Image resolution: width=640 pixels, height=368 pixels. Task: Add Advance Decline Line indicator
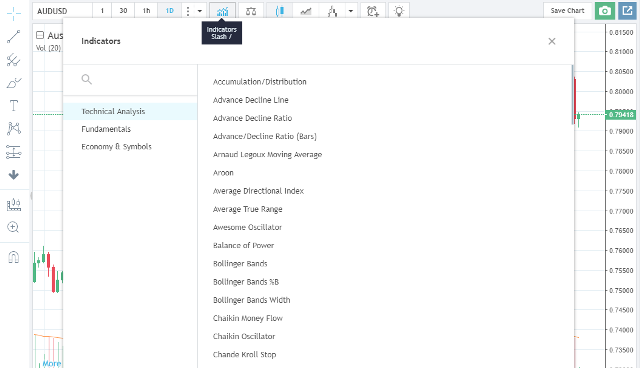click(251, 100)
